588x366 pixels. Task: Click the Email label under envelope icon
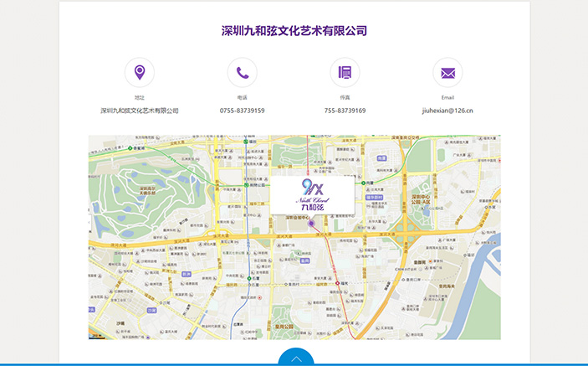tap(447, 98)
